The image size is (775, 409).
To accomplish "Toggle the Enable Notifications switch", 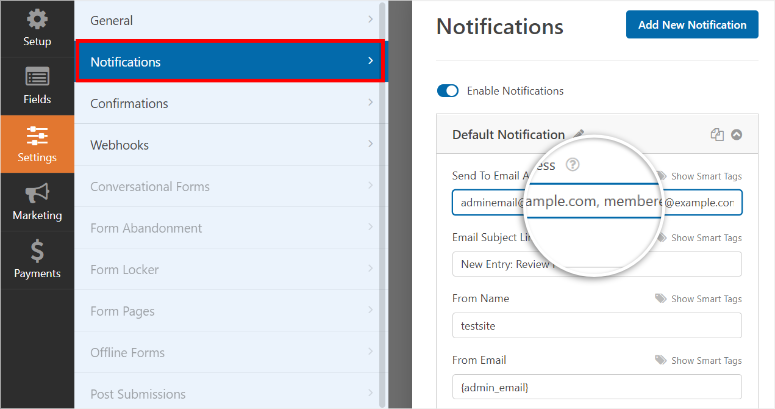I will click(x=448, y=91).
